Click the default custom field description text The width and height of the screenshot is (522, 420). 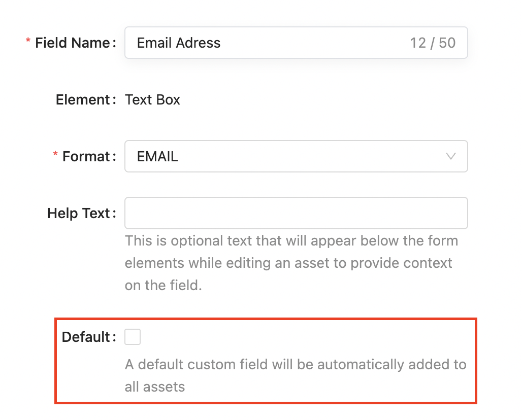296,365
